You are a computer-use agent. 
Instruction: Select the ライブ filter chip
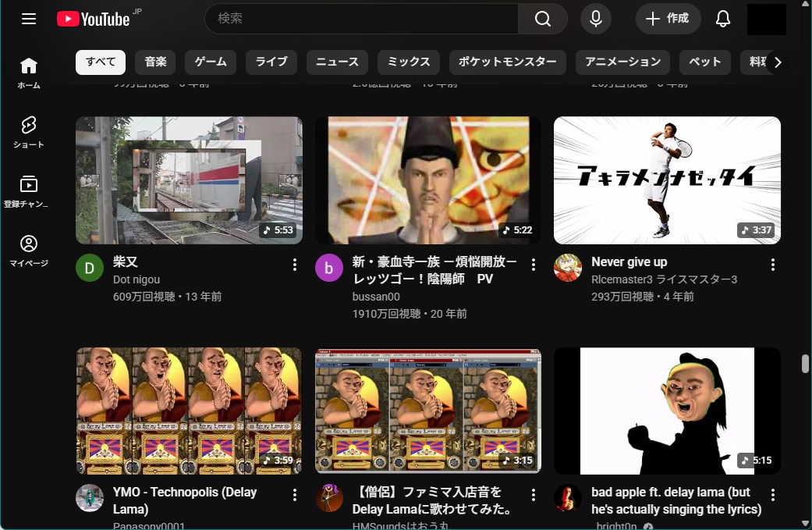271,62
